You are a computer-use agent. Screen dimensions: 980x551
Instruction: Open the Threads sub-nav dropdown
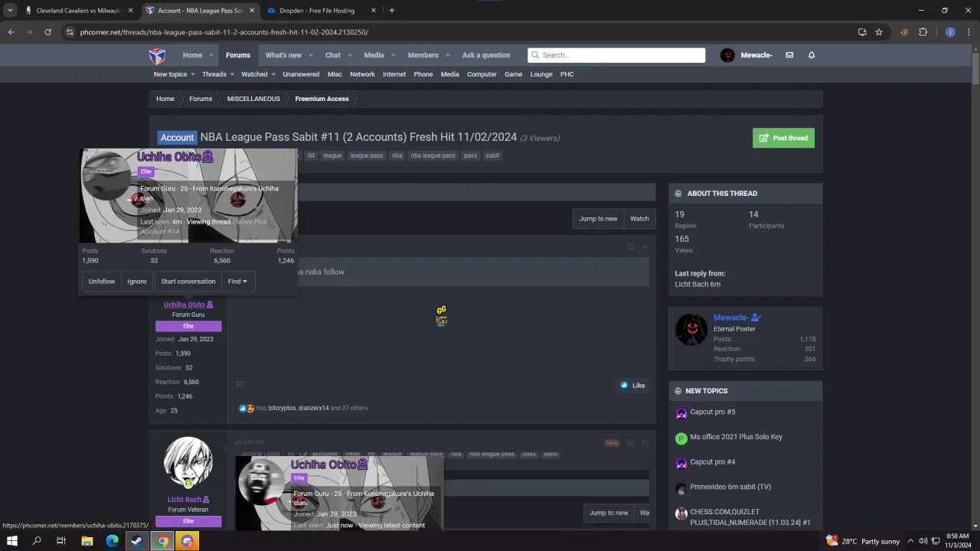point(232,74)
